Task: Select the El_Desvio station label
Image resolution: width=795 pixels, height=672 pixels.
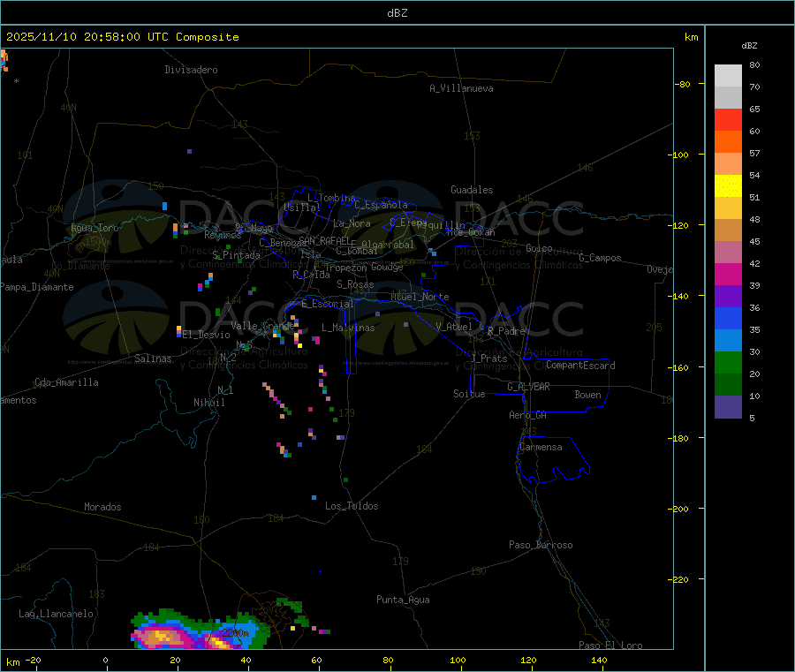Action: pyautogui.click(x=206, y=335)
